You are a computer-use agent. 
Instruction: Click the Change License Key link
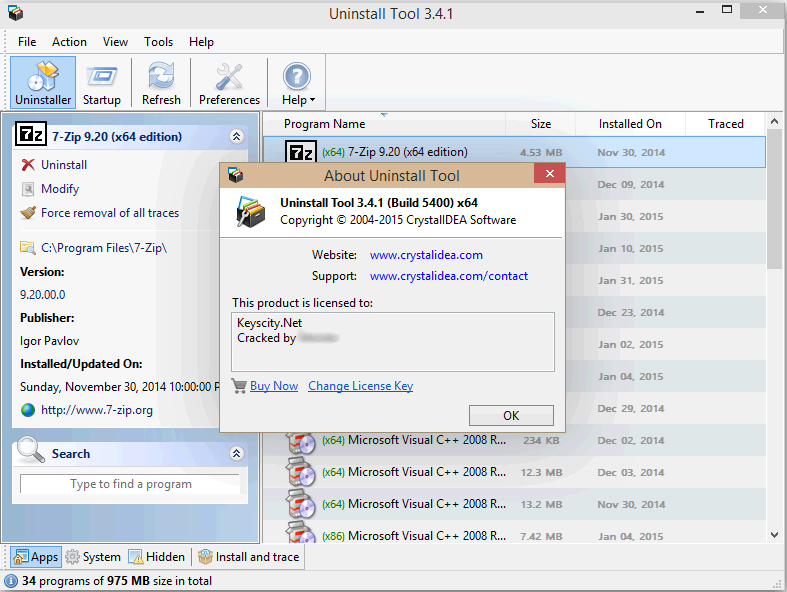(360, 386)
